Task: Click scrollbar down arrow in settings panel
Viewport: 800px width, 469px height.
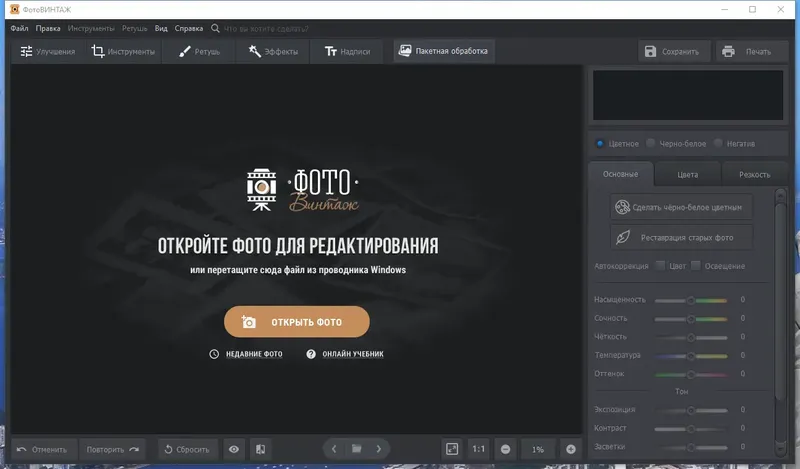Action: 780,448
